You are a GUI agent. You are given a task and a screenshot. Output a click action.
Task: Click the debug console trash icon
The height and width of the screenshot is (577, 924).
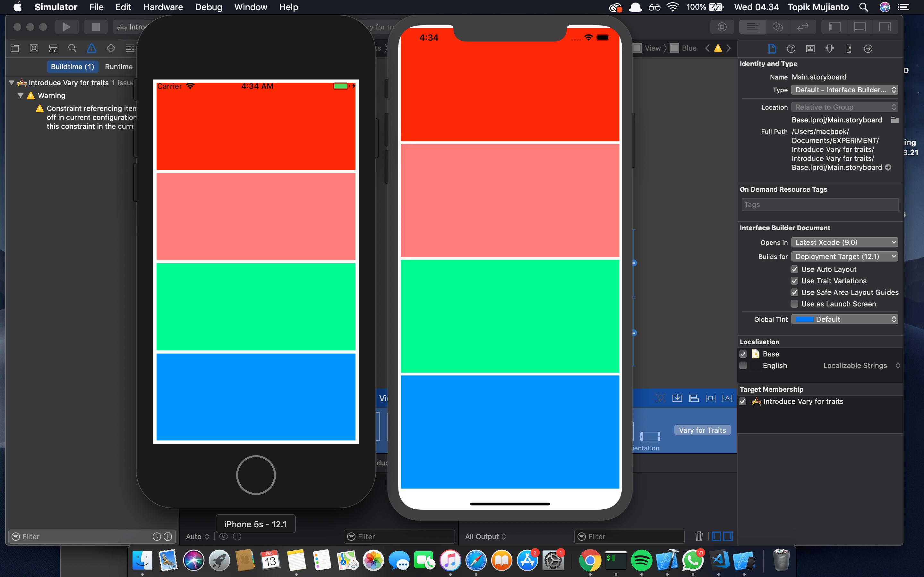(x=699, y=536)
